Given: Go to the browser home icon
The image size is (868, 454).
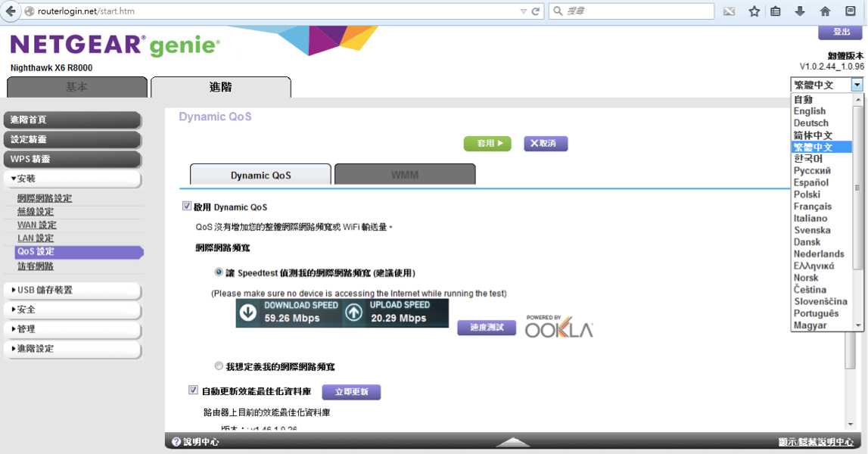Looking at the screenshot, I should (x=825, y=11).
